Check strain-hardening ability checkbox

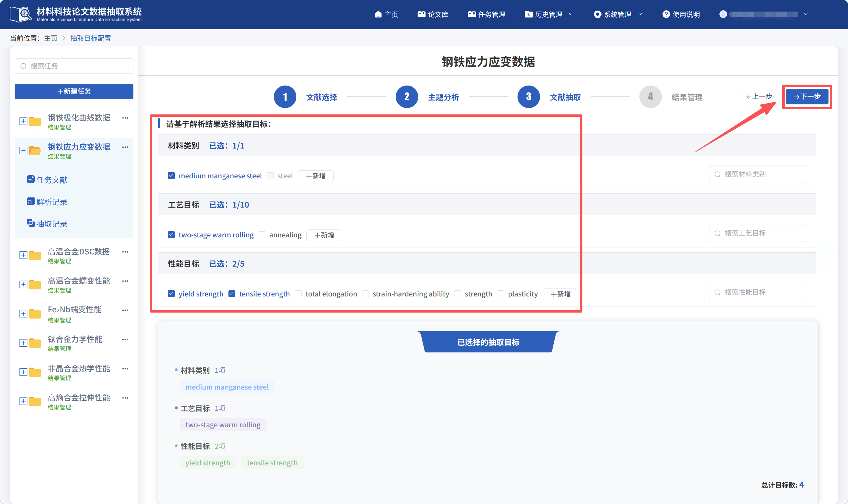click(x=366, y=294)
